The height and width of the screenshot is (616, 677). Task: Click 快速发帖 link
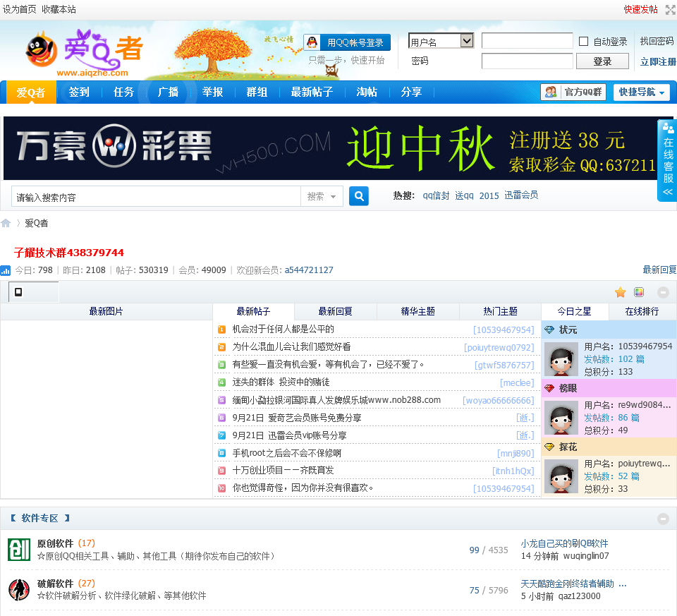[641, 9]
